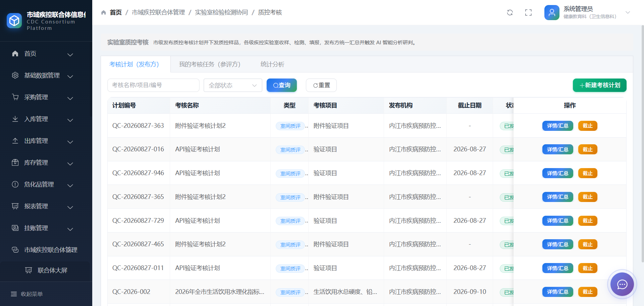The height and width of the screenshot is (306, 644).
Task: Go to 首页 in breadcrumb
Action: (x=116, y=12)
